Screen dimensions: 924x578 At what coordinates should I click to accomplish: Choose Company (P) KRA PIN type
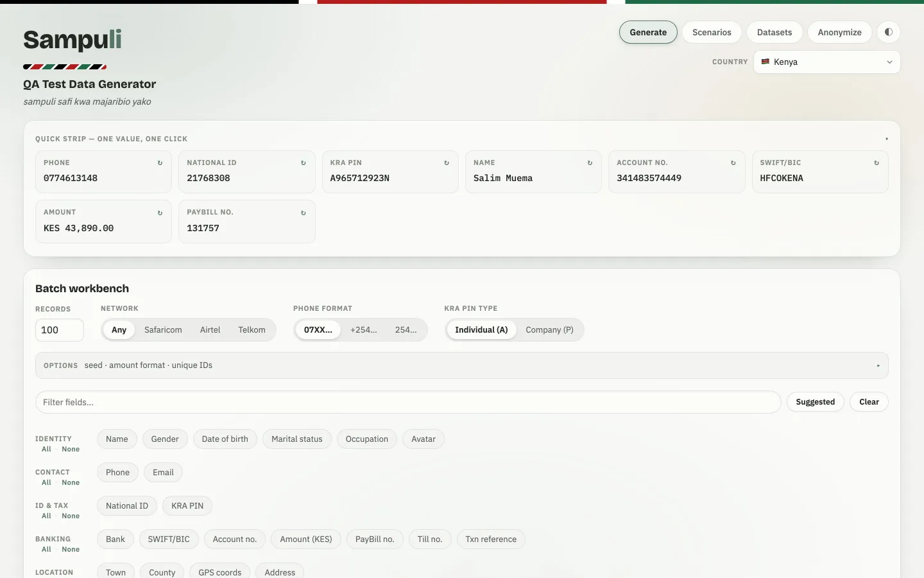coord(549,330)
